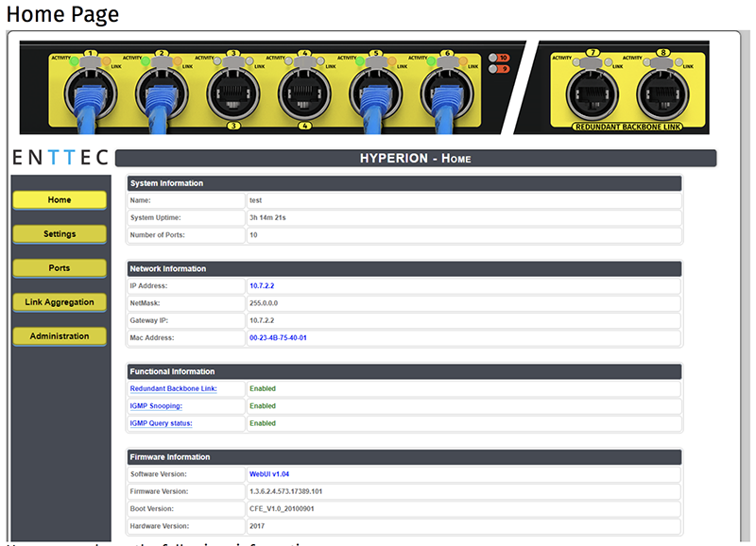
Task: Select the device name value 'test'
Action: coord(255,200)
